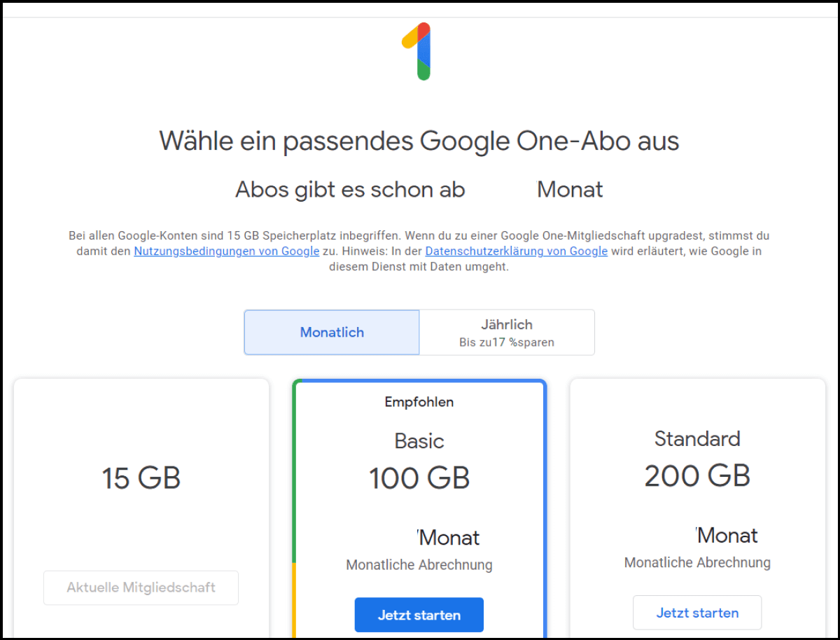Select the Jährlich billing option
The image size is (840, 640).
507,333
